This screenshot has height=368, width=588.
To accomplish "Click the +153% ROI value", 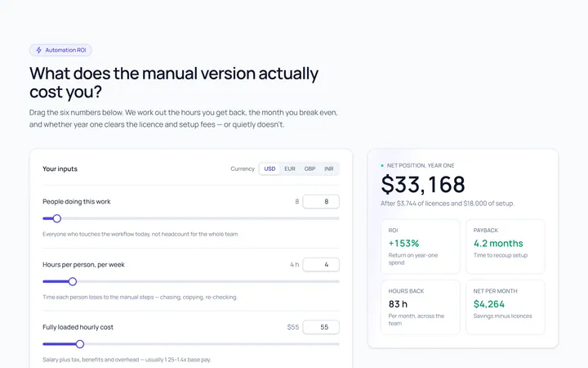I will [403, 244].
